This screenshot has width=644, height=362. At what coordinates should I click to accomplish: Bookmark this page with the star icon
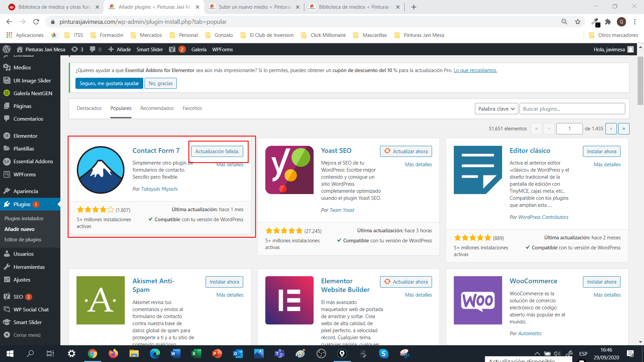(578, 22)
